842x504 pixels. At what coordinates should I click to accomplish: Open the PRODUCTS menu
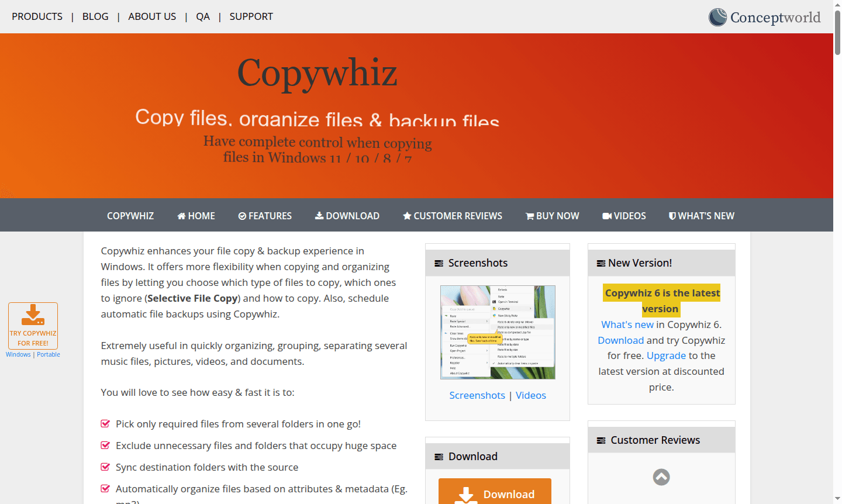(37, 16)
